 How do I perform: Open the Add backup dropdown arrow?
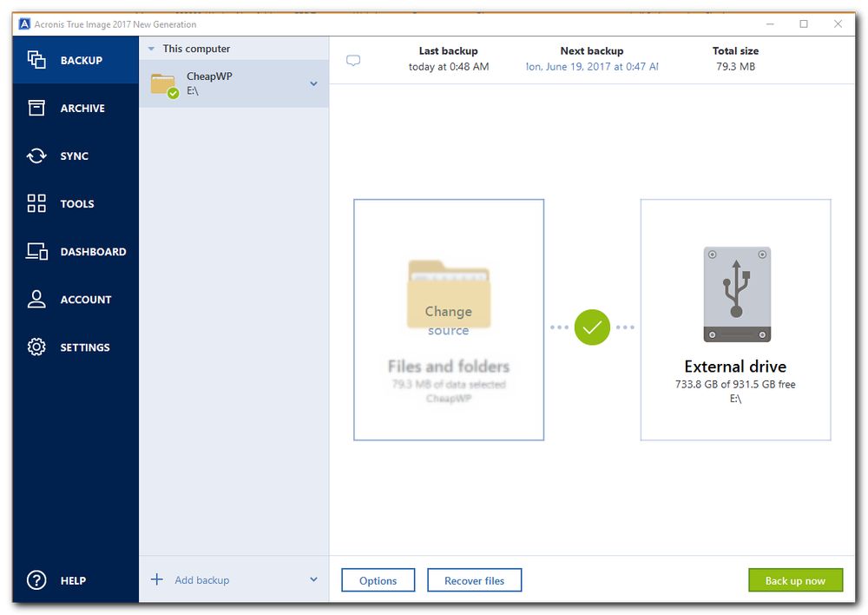[x=313, y=579]
